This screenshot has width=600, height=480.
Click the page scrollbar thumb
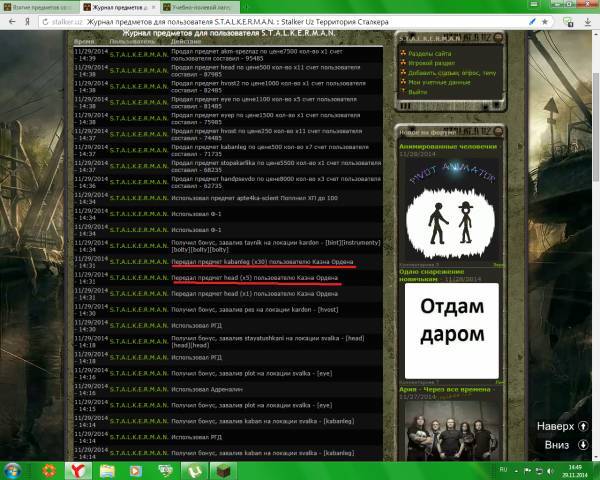tap(596, 126)
